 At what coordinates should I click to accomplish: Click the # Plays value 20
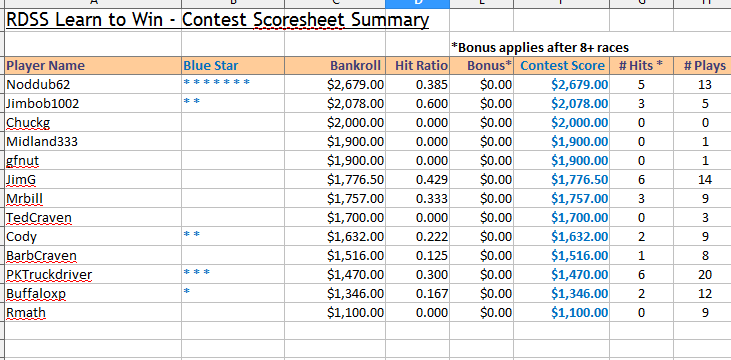tap(703, 275)
